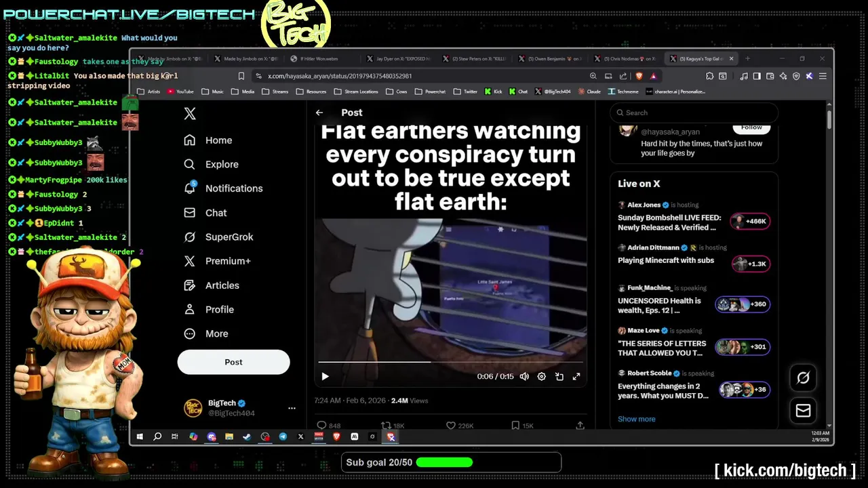868x488 pixels.
Task: Open the Artists bookmarks folder
Action: point(149,91)
